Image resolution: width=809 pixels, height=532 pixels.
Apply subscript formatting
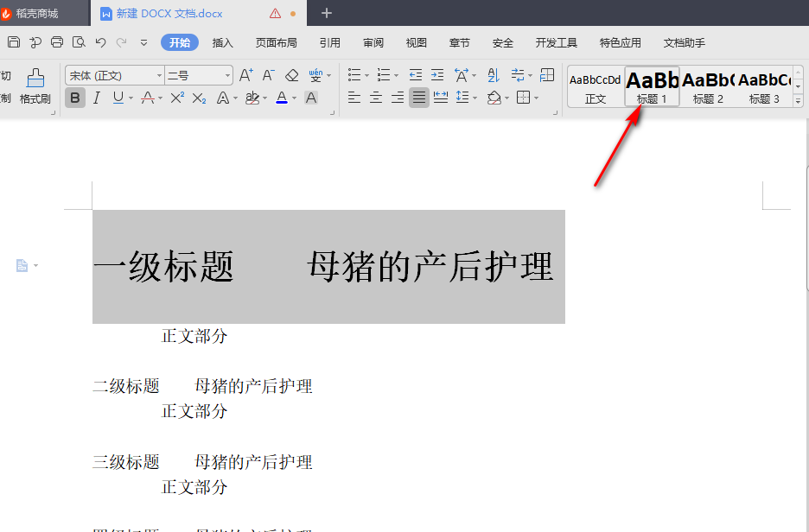pyautogui.click(x=199, y=98)
